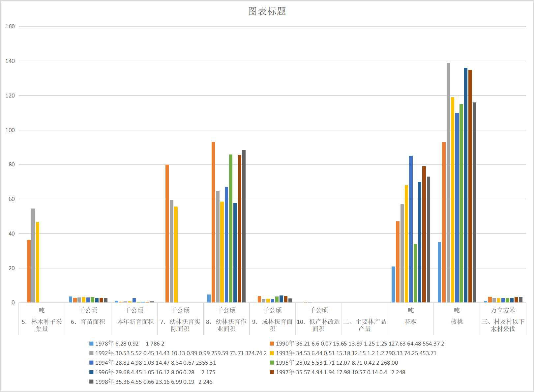Image resolution: width=534 pixels, height=392 pixels.
Task: Select the chart title 图表标题
Action: (x=267, y=11)
